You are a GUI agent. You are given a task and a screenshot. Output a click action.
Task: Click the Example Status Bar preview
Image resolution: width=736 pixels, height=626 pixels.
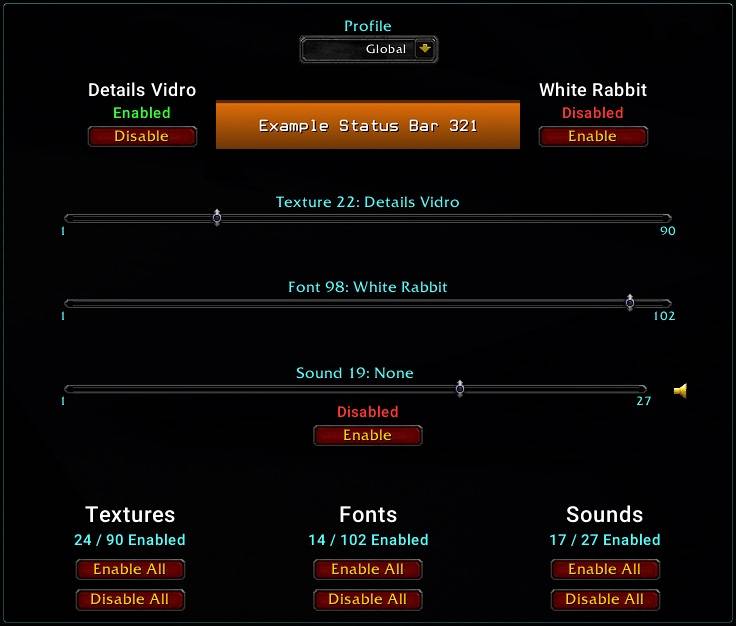pos(368,126)
